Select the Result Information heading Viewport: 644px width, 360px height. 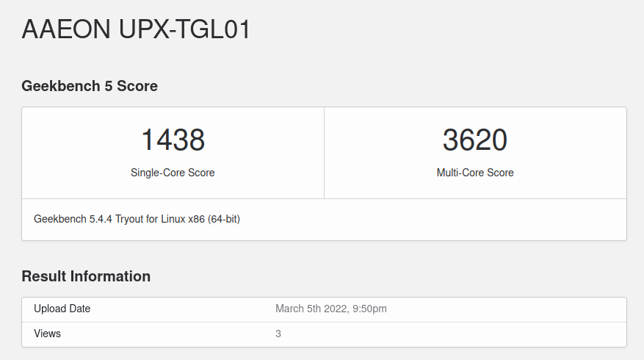[x=86, y=276]
